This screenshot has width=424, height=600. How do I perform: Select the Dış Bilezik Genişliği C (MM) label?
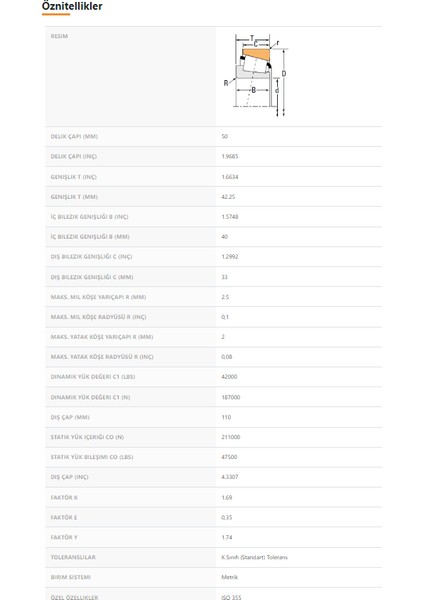(92, 277)
